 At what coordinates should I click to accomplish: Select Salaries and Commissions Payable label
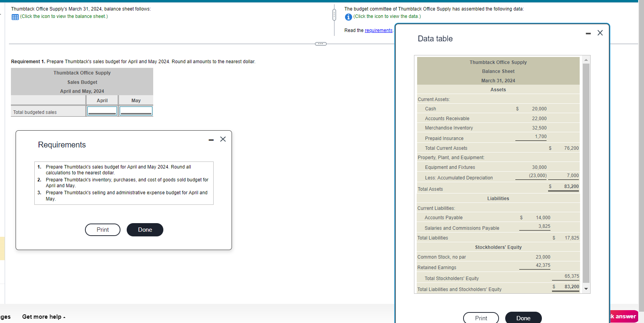462,228
